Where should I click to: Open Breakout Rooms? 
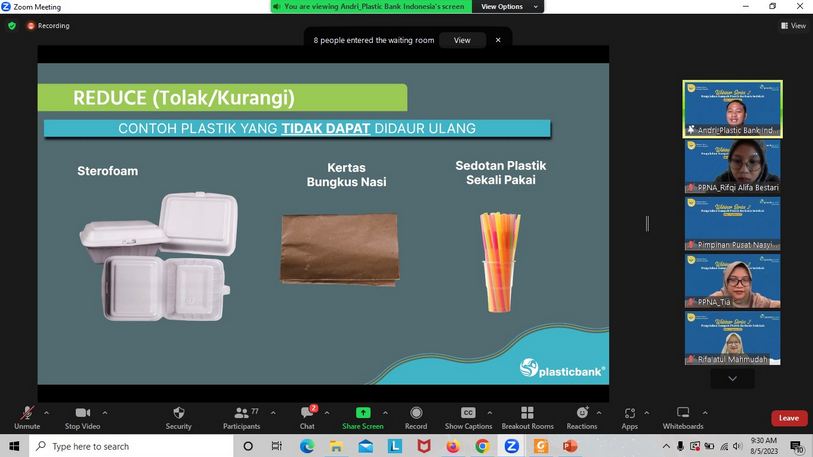[527, 413]
